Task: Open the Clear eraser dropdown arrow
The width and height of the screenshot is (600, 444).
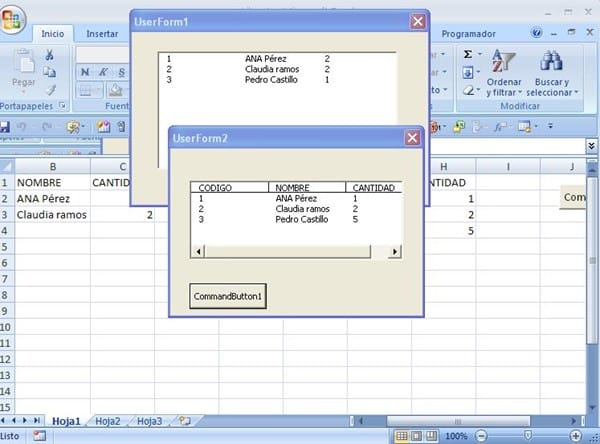Action: tap(478, 91)
